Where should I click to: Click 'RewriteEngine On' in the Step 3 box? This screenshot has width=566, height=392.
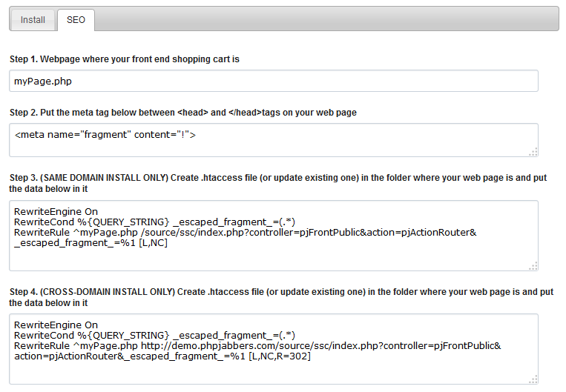pyautogui.click(x=56, y=212)
